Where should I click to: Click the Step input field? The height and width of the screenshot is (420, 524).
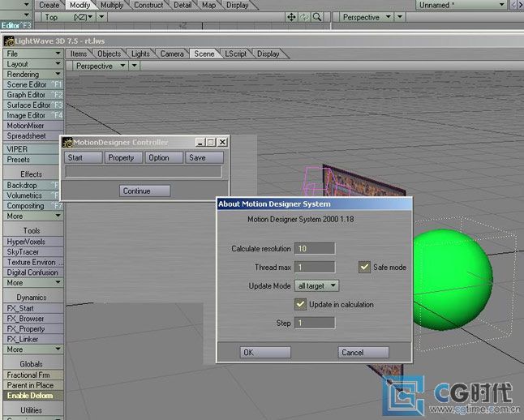315,323
